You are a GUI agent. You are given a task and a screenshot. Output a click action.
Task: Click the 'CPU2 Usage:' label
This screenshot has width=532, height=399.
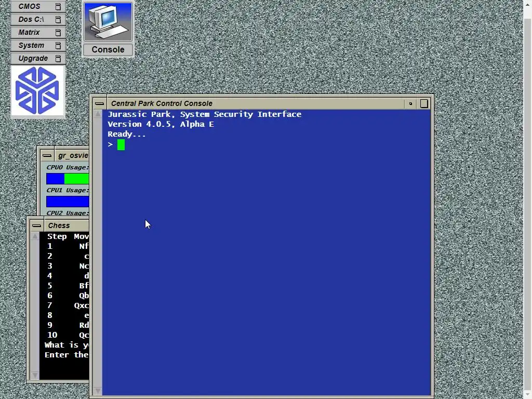[x=68, y=213]
